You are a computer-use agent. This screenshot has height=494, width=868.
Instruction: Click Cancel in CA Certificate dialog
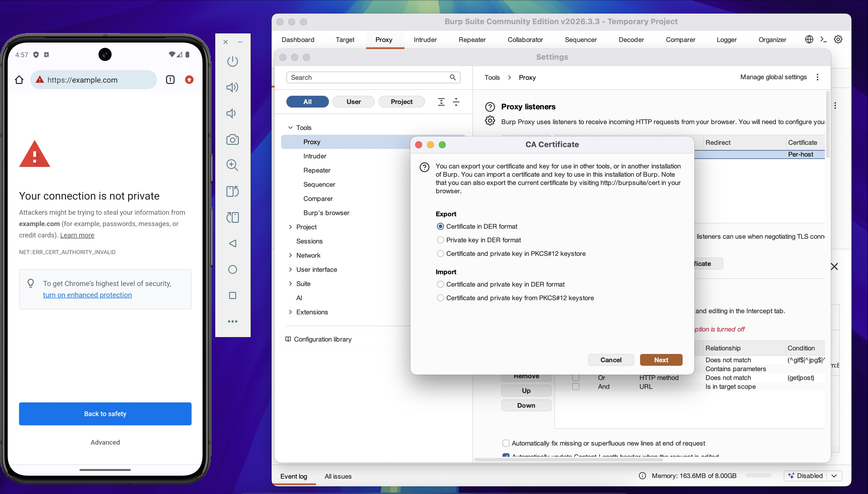click(611, 360)
